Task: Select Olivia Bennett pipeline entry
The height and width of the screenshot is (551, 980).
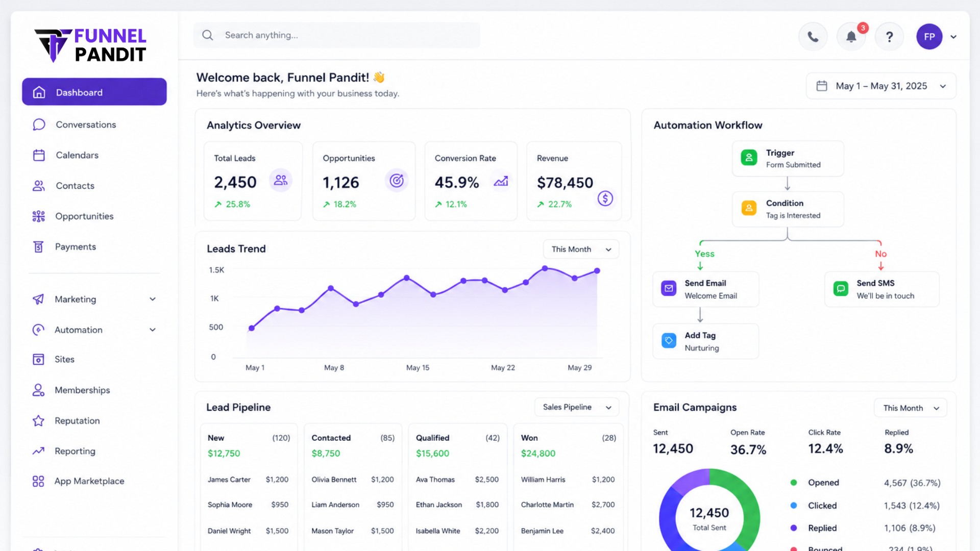Action: pyautogui.click(x=353, y=480)
